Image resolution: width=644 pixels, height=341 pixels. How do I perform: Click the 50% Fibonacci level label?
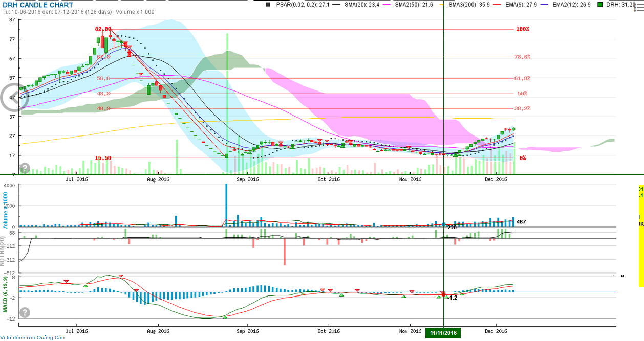tap(522, 94)
